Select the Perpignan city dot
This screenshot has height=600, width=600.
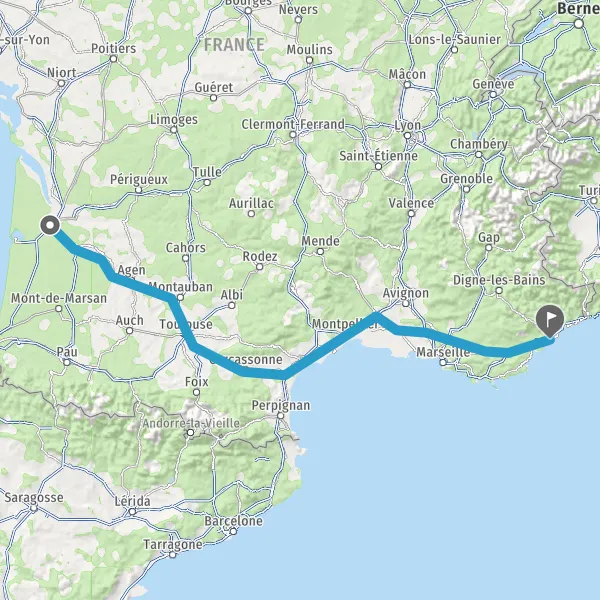(280, 416)
